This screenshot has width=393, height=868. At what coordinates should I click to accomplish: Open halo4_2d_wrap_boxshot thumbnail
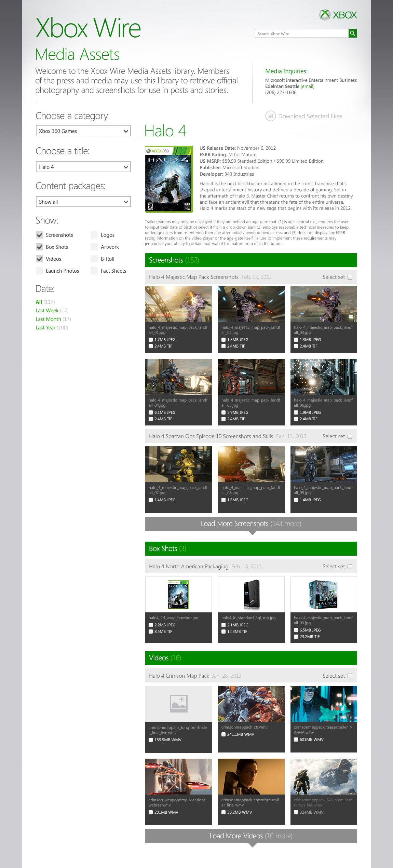coord(178,594)
